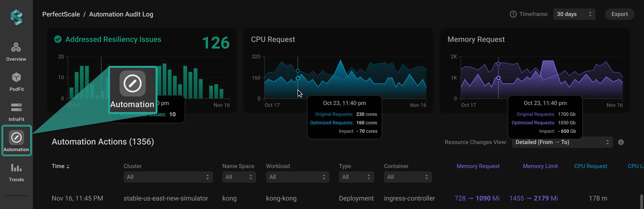644x209 pixels.
Task: Open the Type filter dropdown
Action: 356,177
